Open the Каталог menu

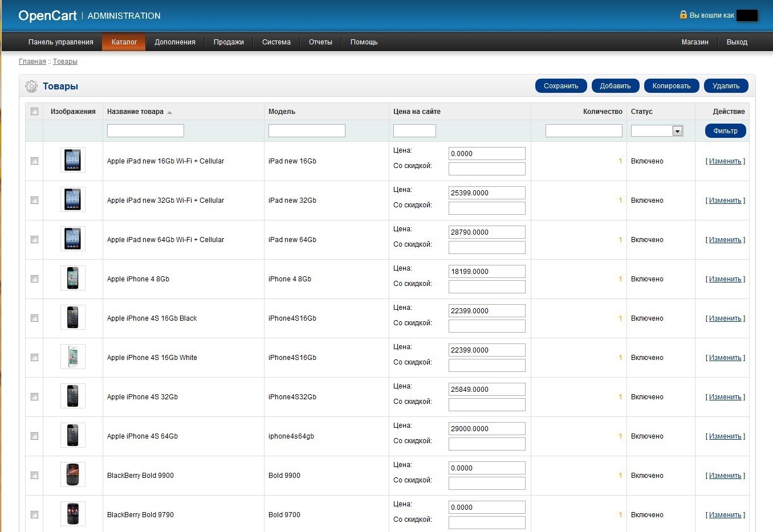(x=124, y=42)
